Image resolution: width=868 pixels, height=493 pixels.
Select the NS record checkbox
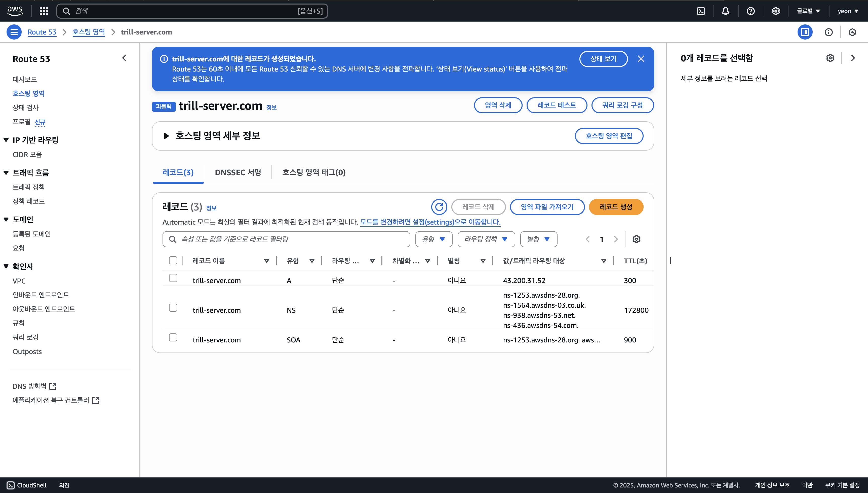point(173,308)
